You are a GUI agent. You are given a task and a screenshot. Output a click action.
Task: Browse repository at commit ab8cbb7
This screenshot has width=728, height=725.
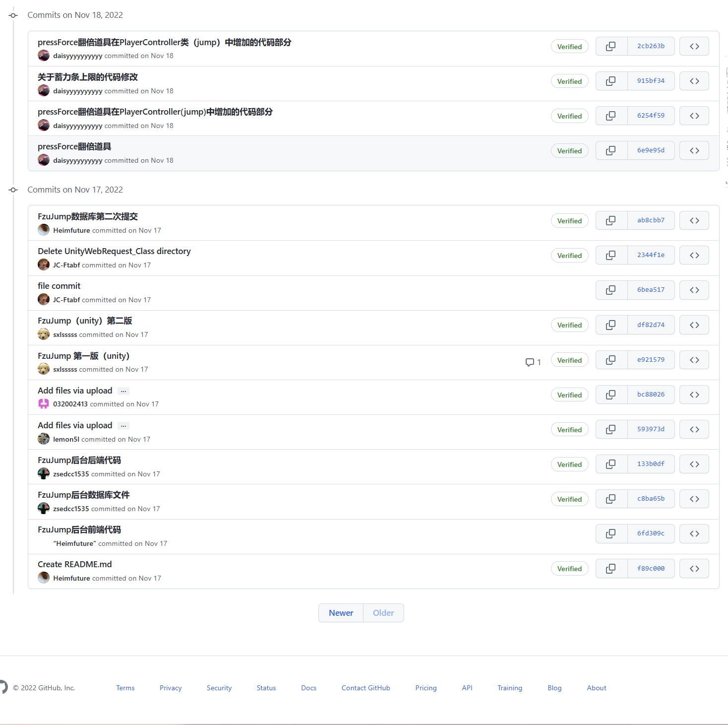click(x=694, y=220)
